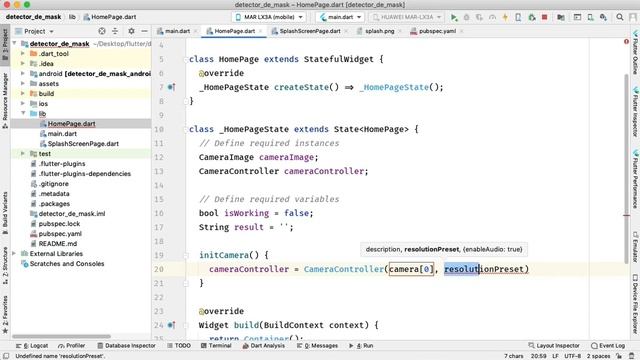This screenshot has width=640, height=360.
Task: Open Flutter Outline side panel
Action: (x=635, y=52)
